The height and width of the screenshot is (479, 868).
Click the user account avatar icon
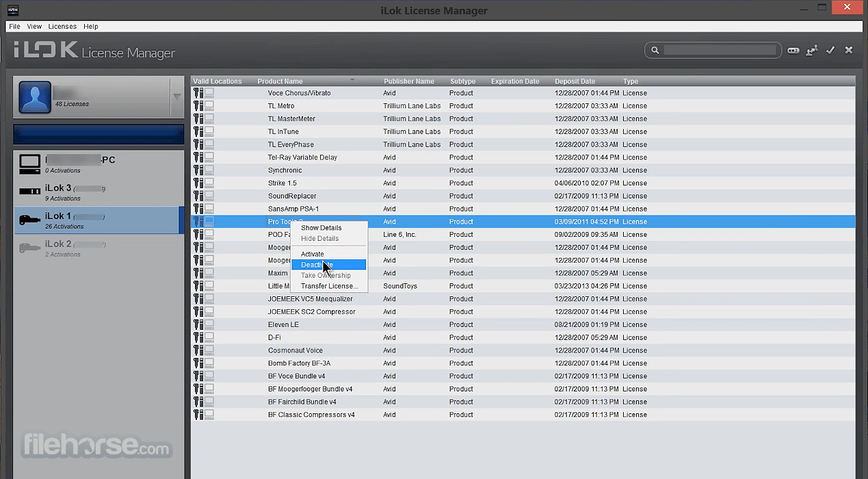pos(35,97)
